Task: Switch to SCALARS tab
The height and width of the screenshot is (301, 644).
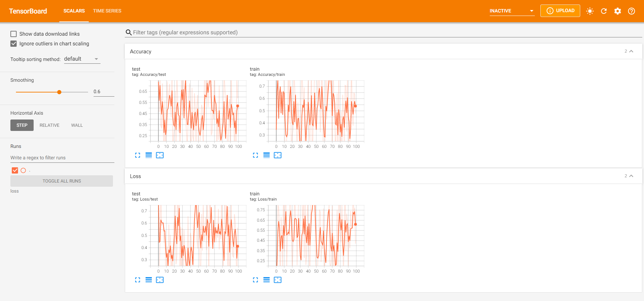Action: pyautogui.click(x=74, y=11)
